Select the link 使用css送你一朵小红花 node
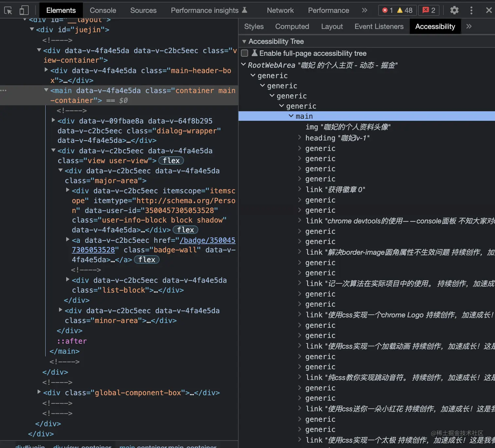The image size is (495, 448). pyautogui.click(x=400, y=409)
